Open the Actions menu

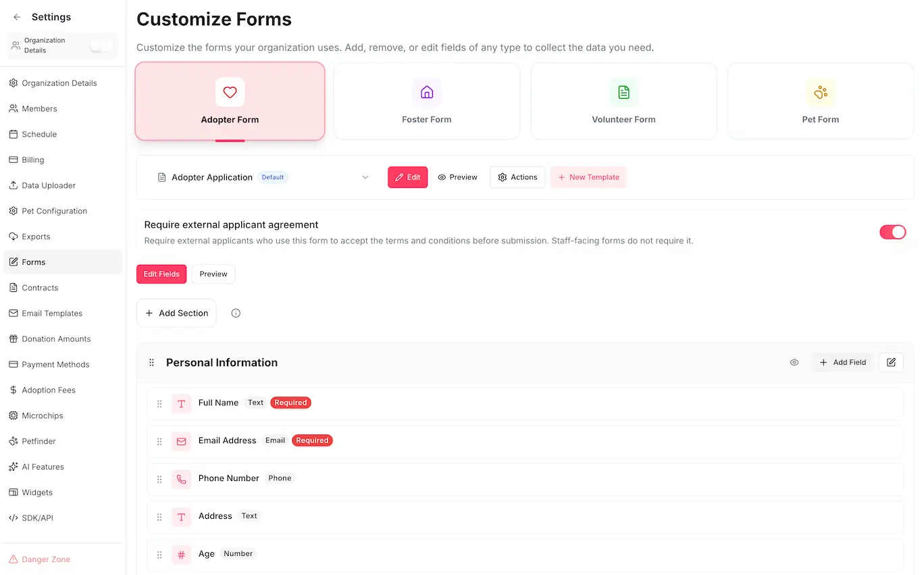click(517, 176)
